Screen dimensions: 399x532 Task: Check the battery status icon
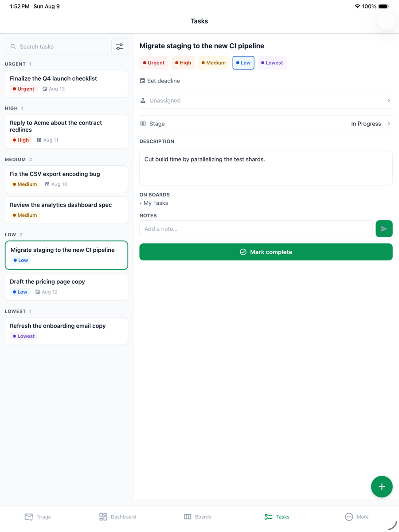click(383, 6)
